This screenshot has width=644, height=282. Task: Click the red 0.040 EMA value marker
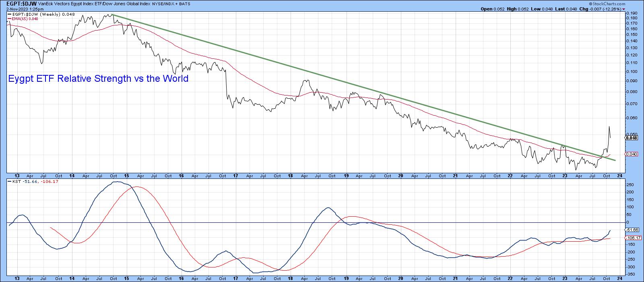[630, 154]
